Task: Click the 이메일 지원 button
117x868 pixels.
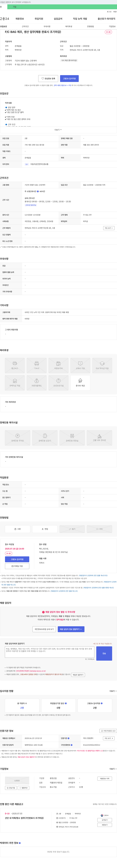Action: point(17,566)
